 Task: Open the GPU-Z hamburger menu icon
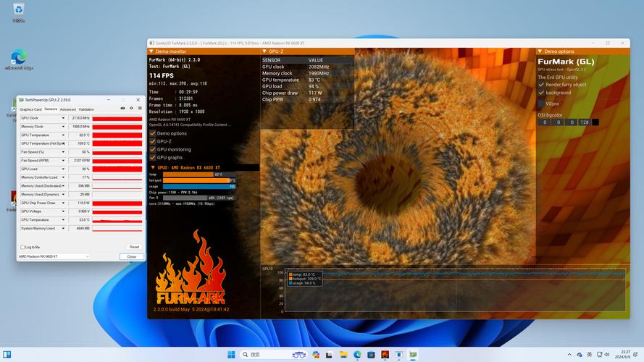tap(138, 109)
